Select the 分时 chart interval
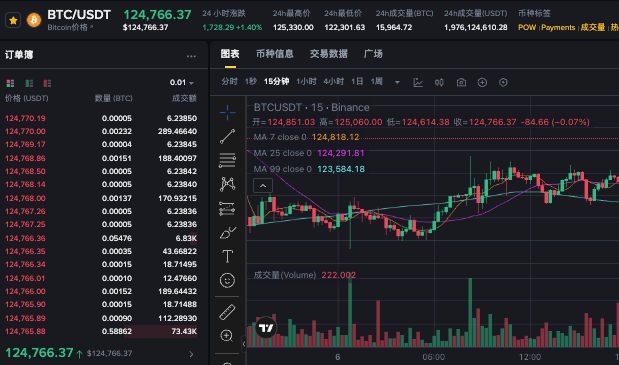This screenshot has width=619, height=365. click(x=229, y=82)
